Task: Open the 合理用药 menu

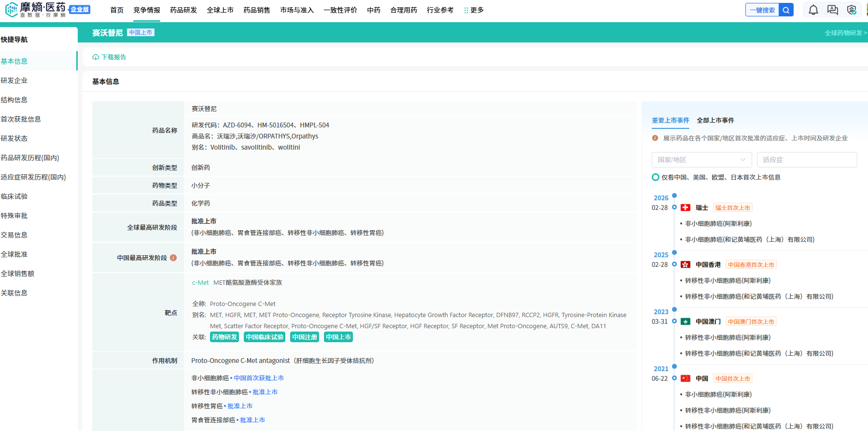Action: 404,10
